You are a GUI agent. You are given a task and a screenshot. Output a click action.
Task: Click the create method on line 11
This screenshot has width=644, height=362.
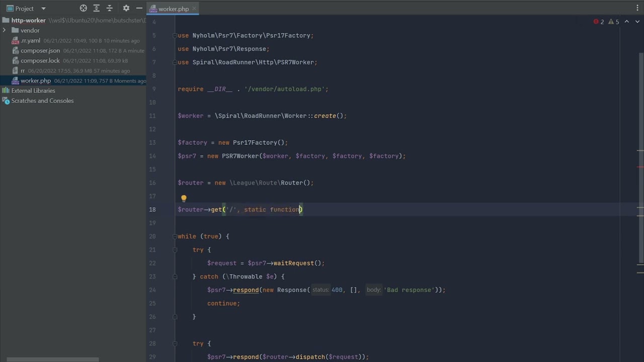(x=325, y=116)
